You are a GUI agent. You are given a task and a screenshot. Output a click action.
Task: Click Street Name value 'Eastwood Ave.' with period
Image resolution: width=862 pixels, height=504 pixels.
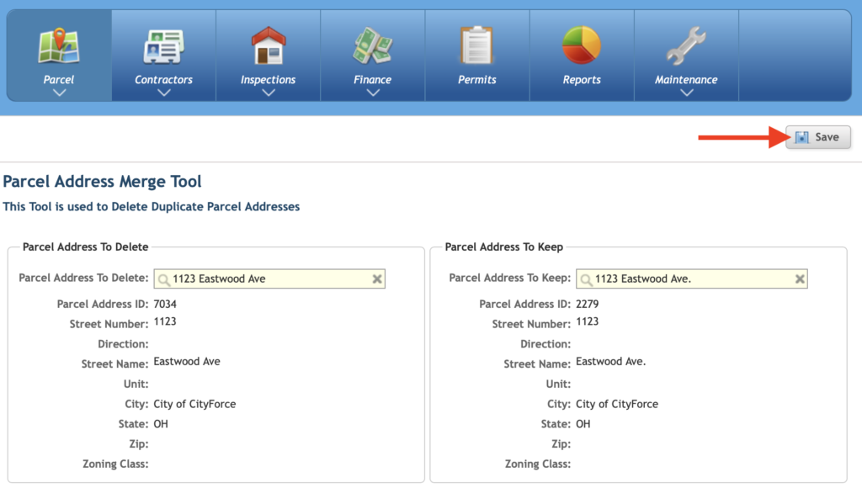point(611,362)
